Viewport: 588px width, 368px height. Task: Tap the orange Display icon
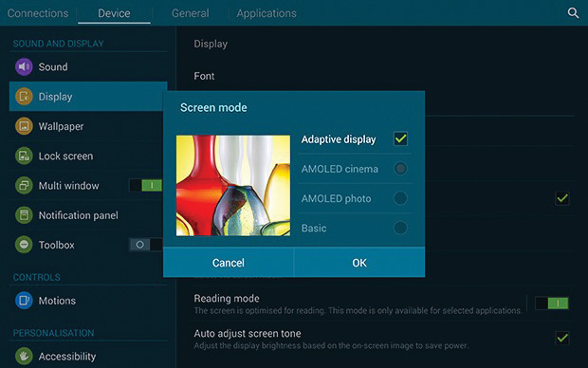pyautogui.click(x=24, y=97)
